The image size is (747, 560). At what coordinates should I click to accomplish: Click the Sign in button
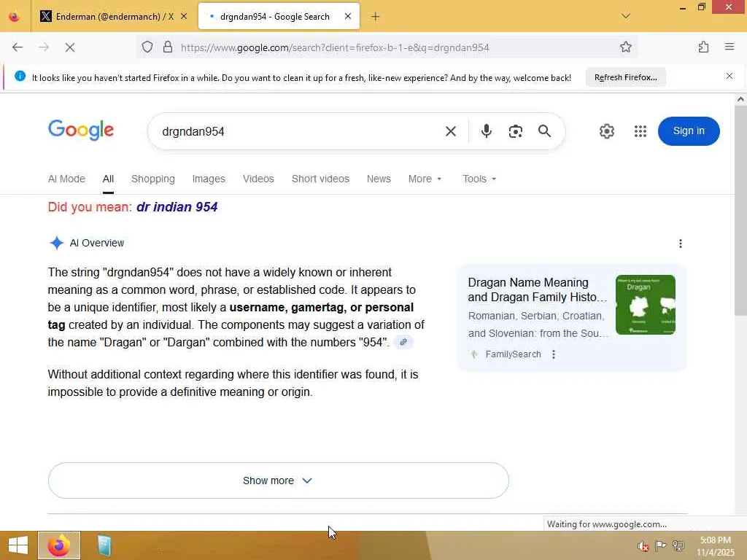tap(689, 131)
